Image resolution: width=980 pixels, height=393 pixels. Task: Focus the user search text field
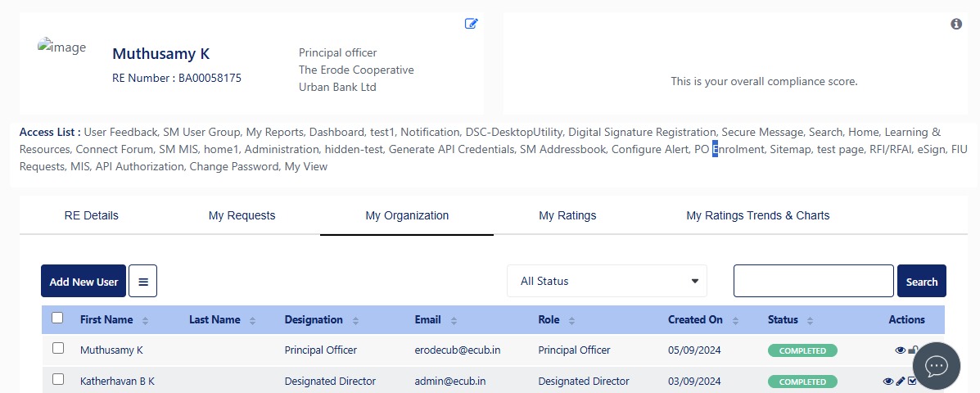(813, 281)
